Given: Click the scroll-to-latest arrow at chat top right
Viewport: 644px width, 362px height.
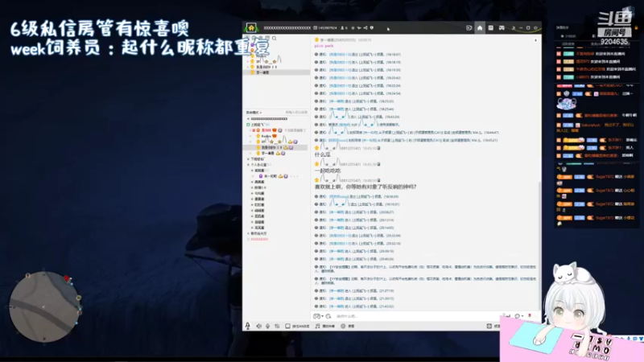Looking at the screenshot, I should click(x=535, y=40).
